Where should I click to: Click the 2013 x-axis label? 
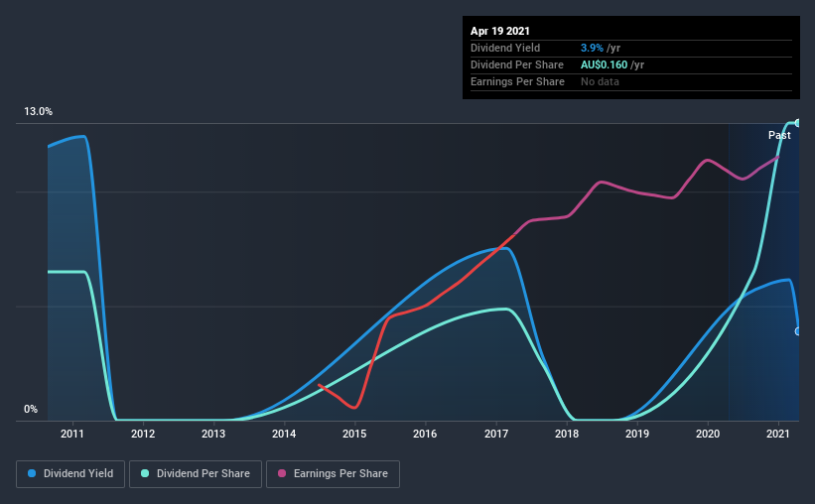tap(213, 434)
